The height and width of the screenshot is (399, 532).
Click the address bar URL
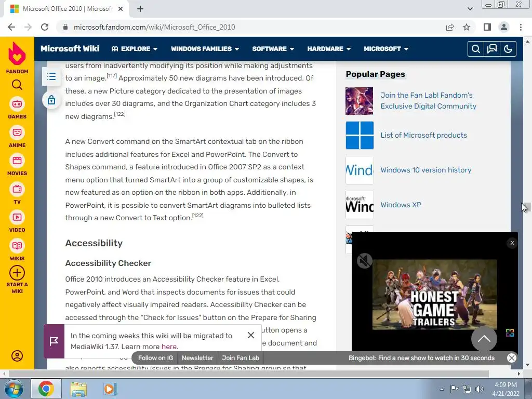(x=154, y=27)
